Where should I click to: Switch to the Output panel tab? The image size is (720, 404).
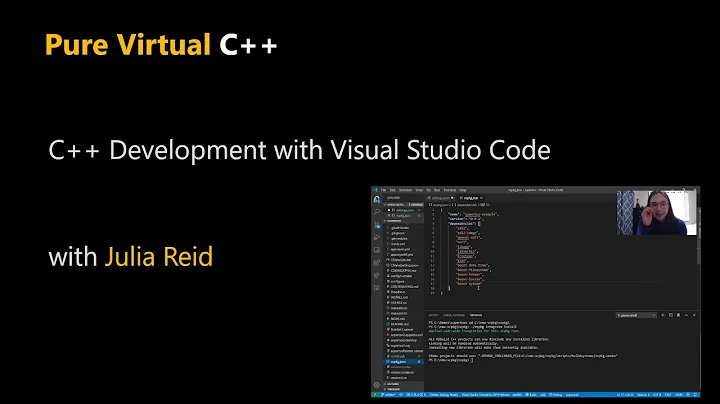coord(433,315)
